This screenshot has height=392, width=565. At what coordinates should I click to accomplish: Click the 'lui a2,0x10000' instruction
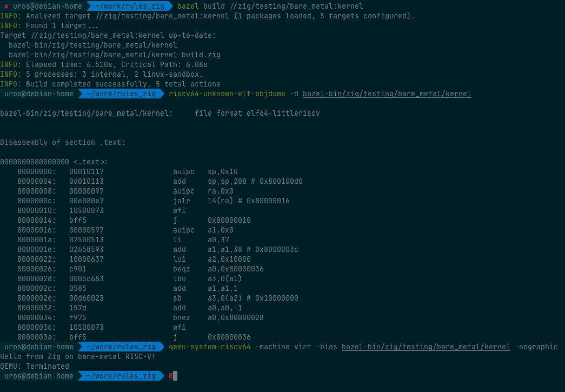click(x=211, y=259)
